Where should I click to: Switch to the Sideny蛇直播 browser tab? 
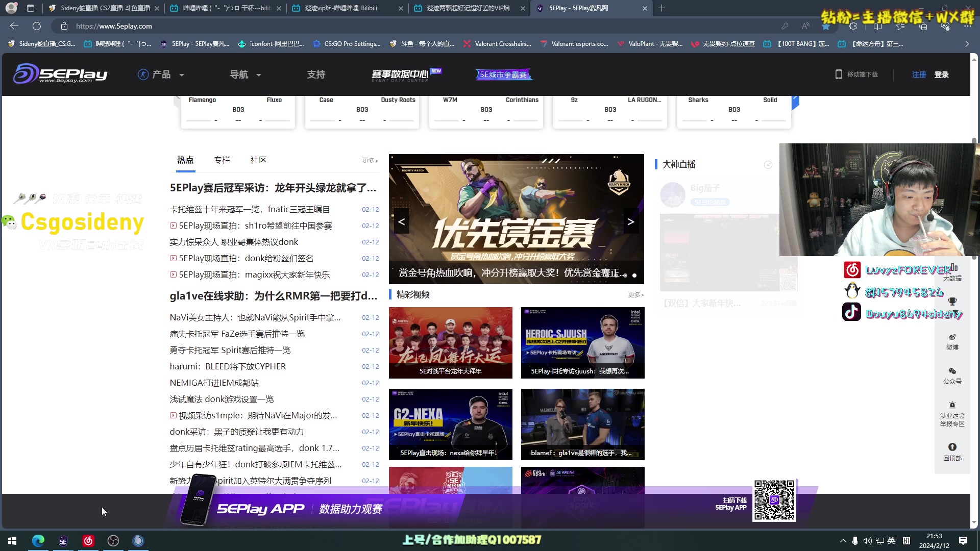(x=104, y=8)
